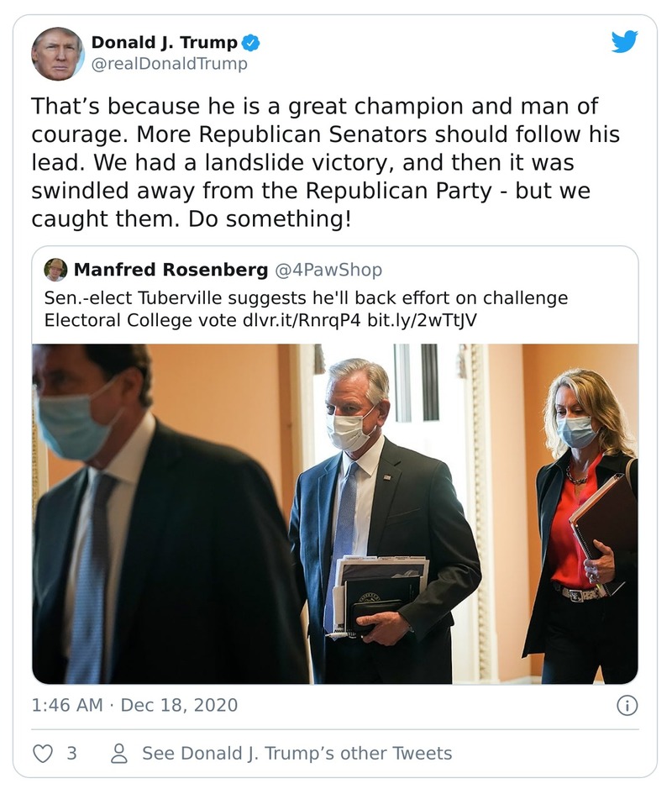672x794 pixels.
Task: Open Donald J. Trump's profile avatar
Action: pyautogui.click(x=57, y=53)
